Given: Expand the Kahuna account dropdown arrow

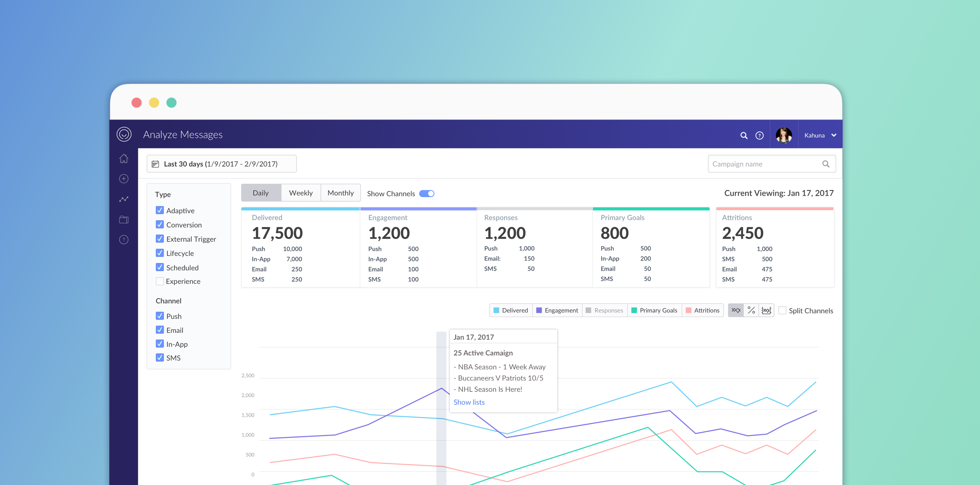Looking at the screenshot, I should 834,135.
